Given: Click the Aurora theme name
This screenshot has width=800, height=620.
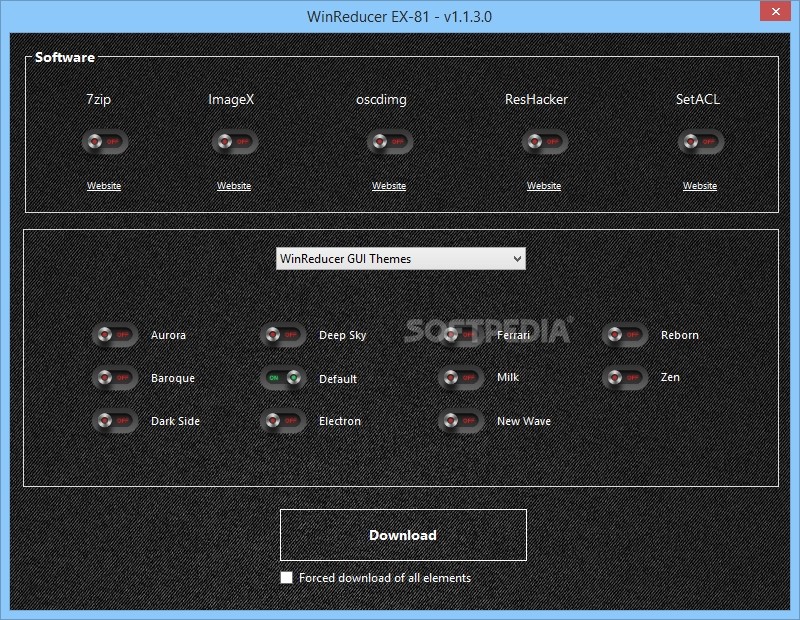Looking at the screenshot, I should [x=168, y=335].
